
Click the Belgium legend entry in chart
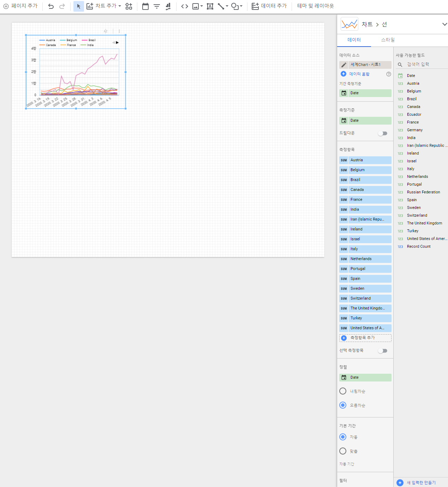68,40
